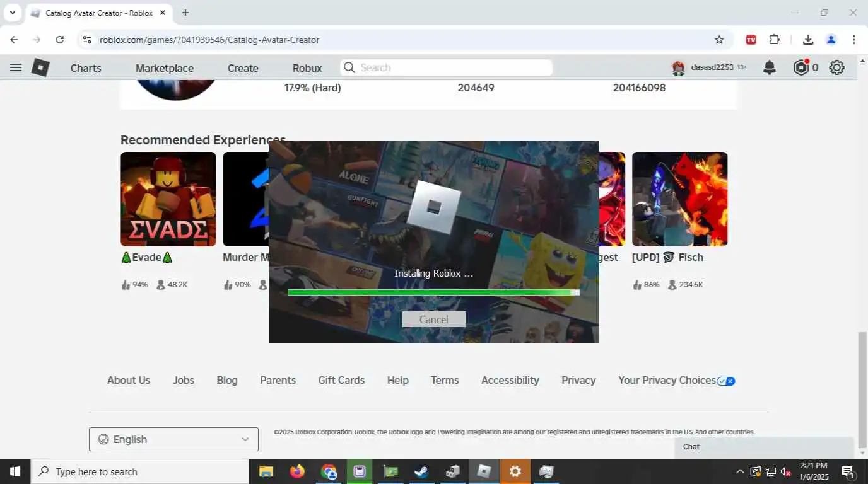Show hidden system tray icons

point(740,471)
